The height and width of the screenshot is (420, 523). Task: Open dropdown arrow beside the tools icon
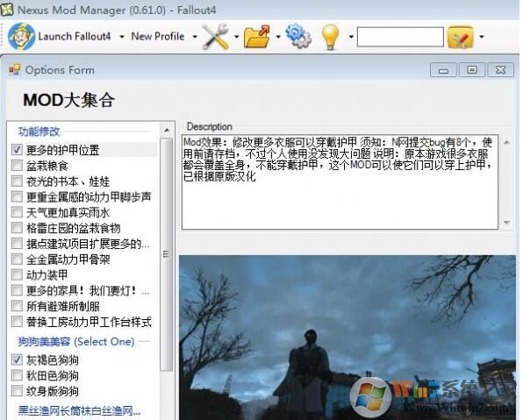[x=236, y=37]
